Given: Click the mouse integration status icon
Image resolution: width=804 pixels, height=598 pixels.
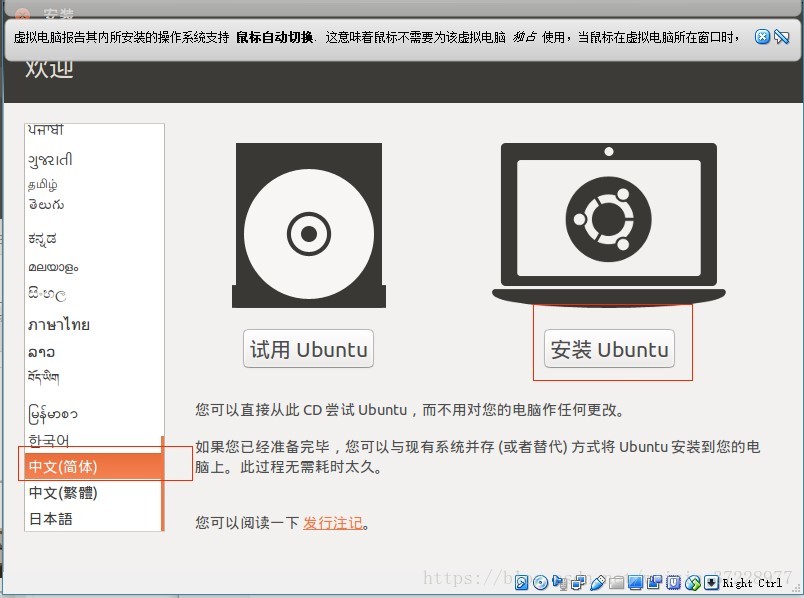Looking at the screenshot, I should pyautogui.click(x=692, y=582).
